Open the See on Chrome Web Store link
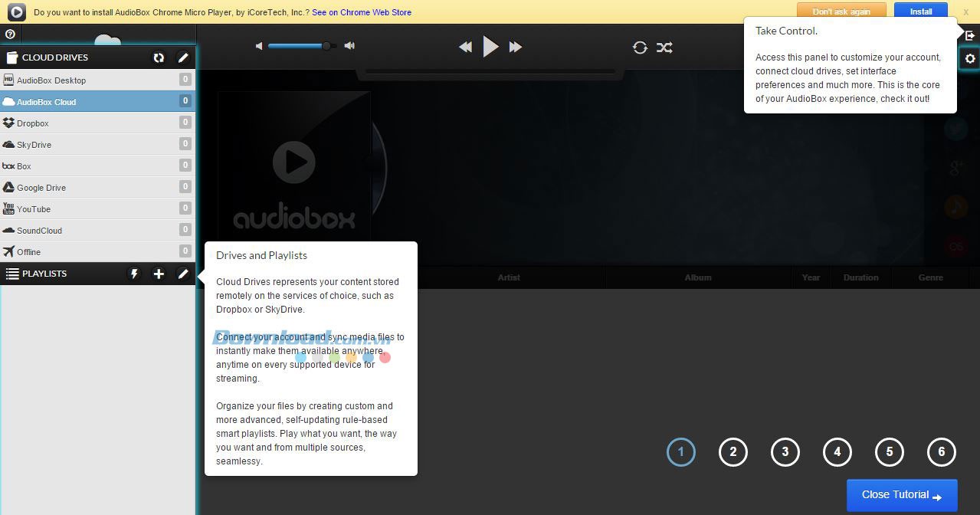Viewport: 980px width, 515px height. pos(362,12)
